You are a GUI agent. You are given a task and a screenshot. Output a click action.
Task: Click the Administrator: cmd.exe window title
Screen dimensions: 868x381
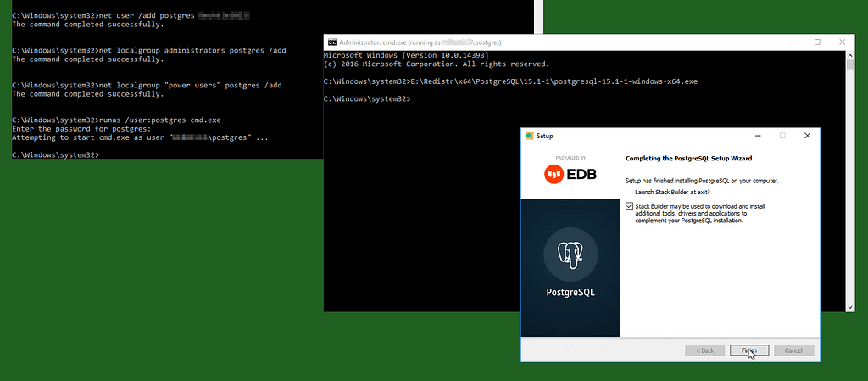[x=420, y=42]
